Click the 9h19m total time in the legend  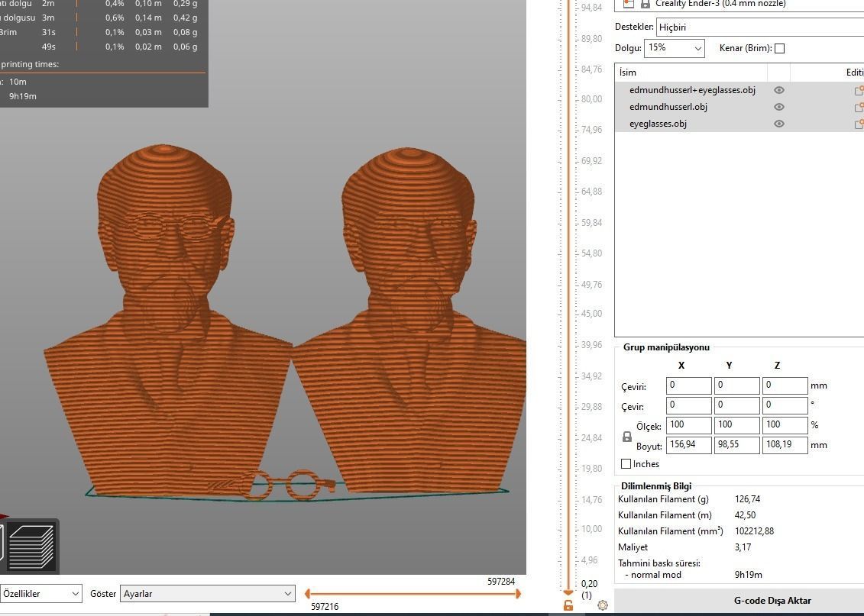[x=23, y=96]
